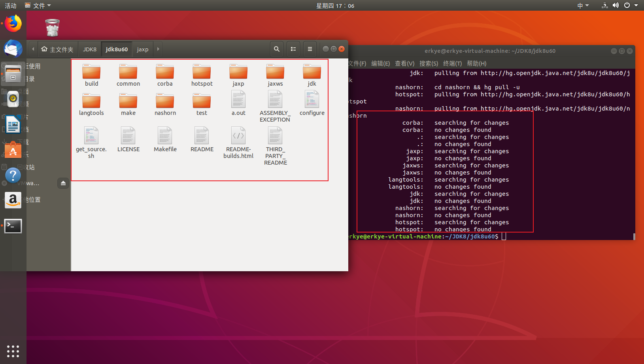Open the terminal 编辑(E) menu

(380, 63)
